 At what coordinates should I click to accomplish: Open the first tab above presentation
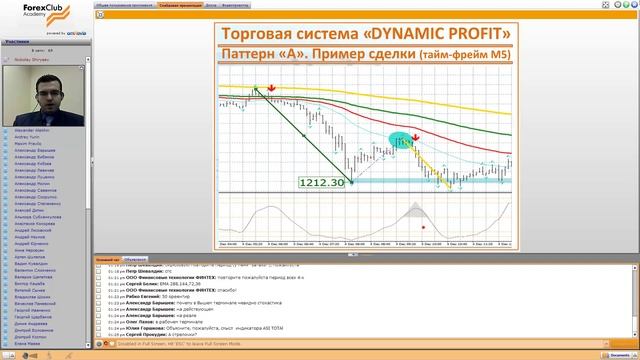pos(125,5)
